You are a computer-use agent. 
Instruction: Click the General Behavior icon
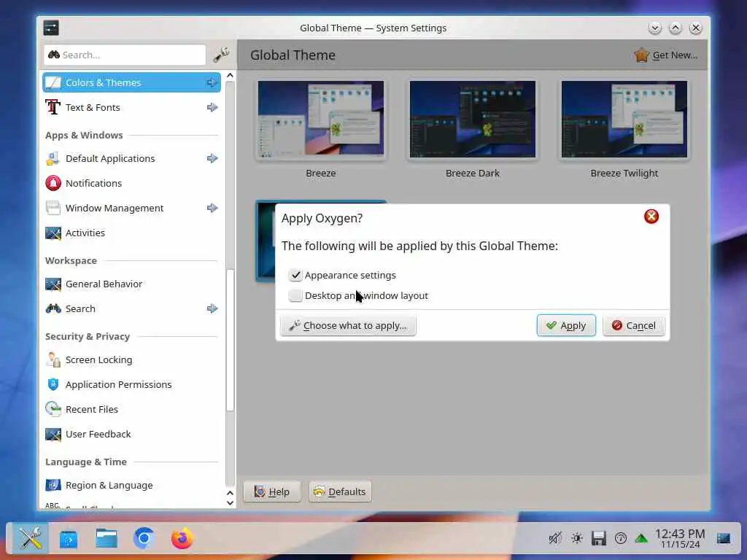point(53,284)
